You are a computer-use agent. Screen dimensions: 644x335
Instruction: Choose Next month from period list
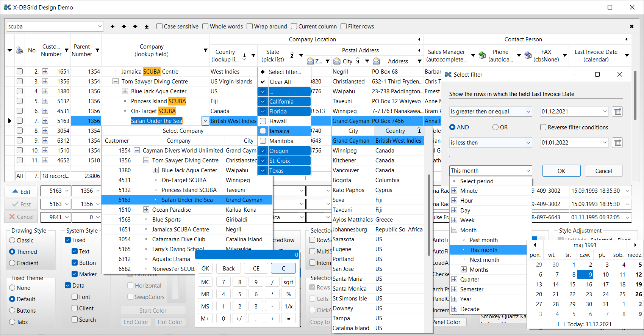pos(484,260)
